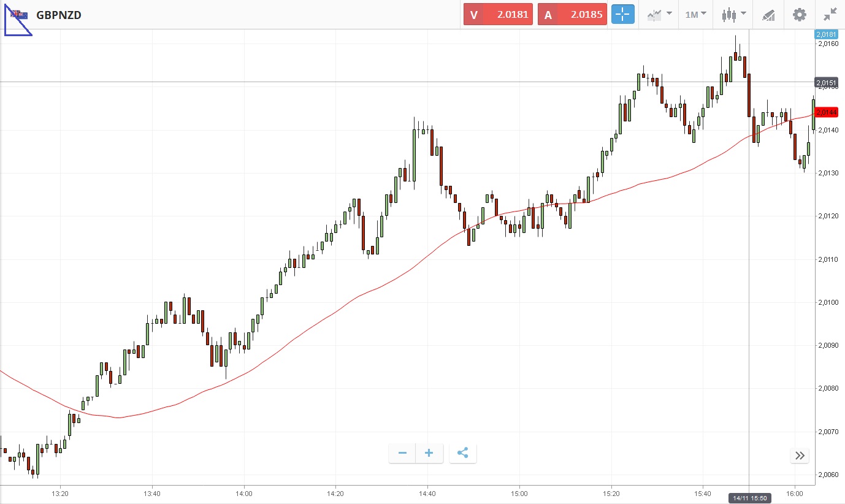Zoom in with the plus button

pos(429,453)
